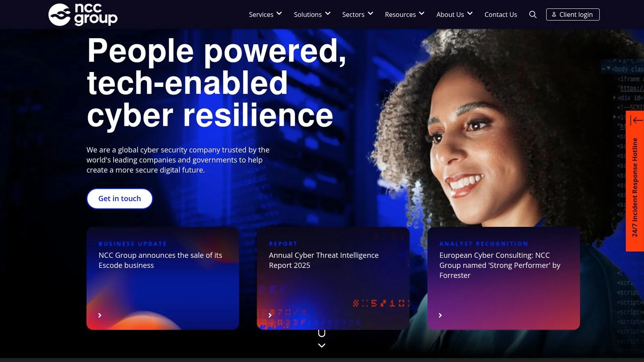The image size is (644, 362).
Task: Go to Contact Us page
Action: tap(501, 14)
